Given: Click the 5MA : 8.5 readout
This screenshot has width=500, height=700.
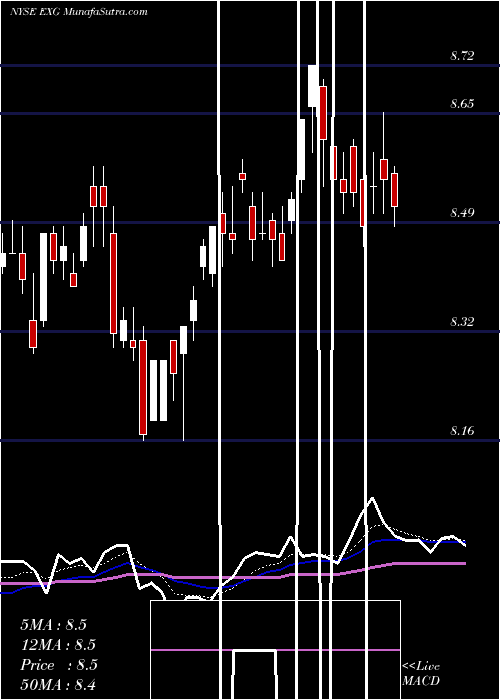Looking at the screenshot, I should pos(53,625).
